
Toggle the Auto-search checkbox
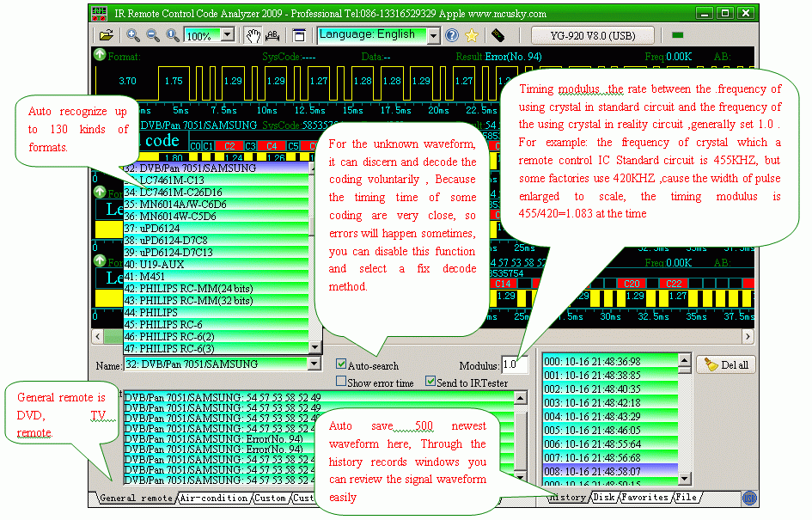tap(341, 364)
